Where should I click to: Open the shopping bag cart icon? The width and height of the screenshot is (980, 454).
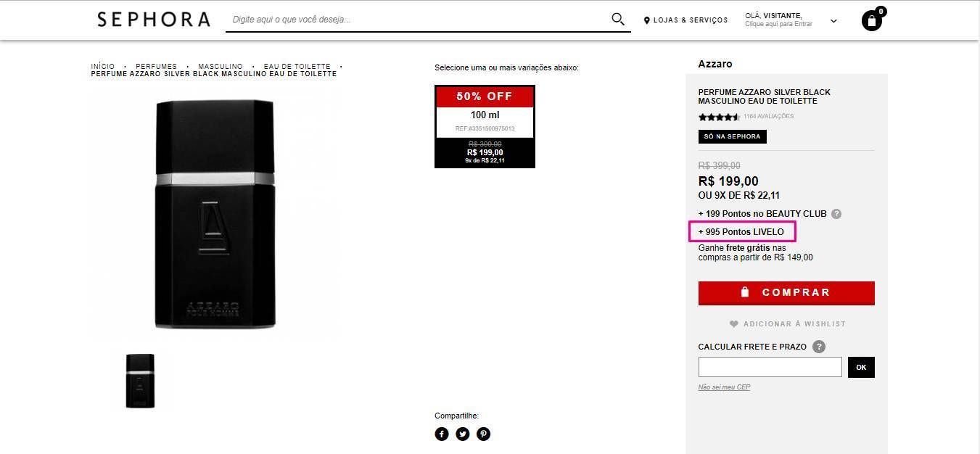871,20
